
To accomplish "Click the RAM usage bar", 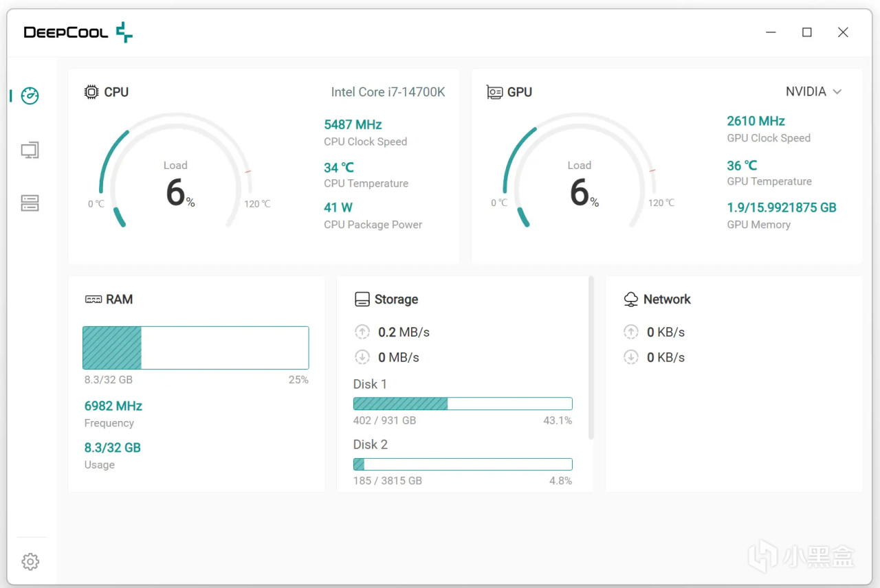I will tap(196, 348).
